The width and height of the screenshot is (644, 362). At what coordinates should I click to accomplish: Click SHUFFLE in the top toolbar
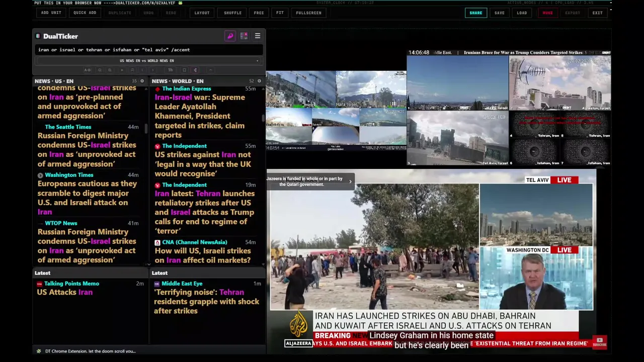[232, 13]
